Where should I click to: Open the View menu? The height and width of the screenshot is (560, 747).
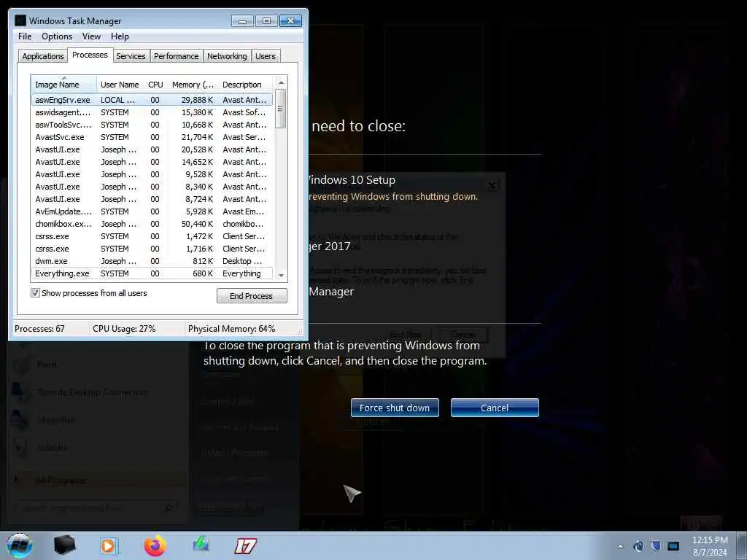(91, 36)
